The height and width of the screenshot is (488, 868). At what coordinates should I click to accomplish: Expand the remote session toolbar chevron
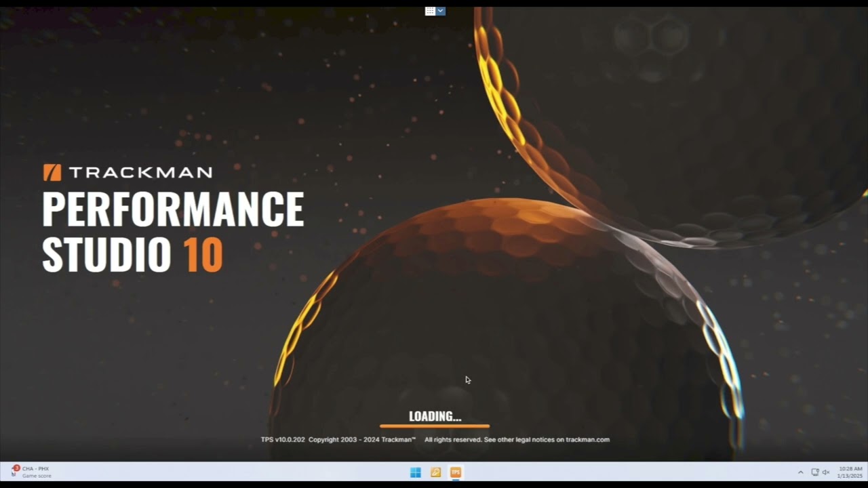[x=441, y=11]
